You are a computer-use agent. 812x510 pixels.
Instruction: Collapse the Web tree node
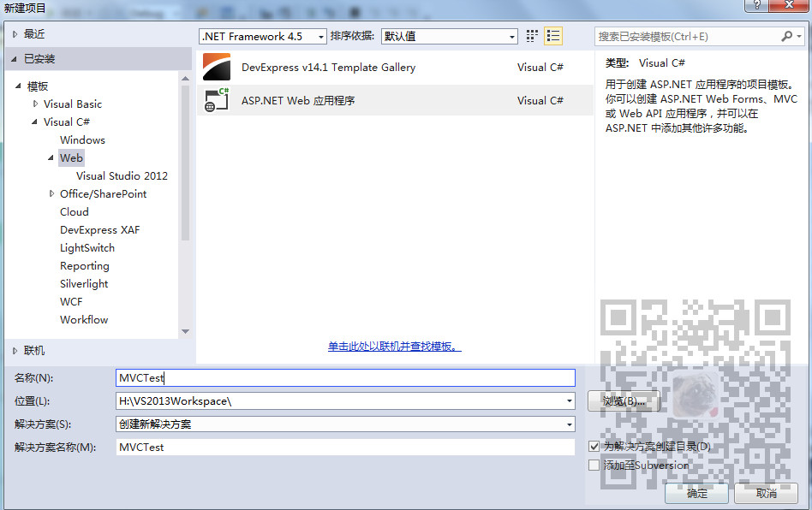pyautogui.click(x=51, y=157)
